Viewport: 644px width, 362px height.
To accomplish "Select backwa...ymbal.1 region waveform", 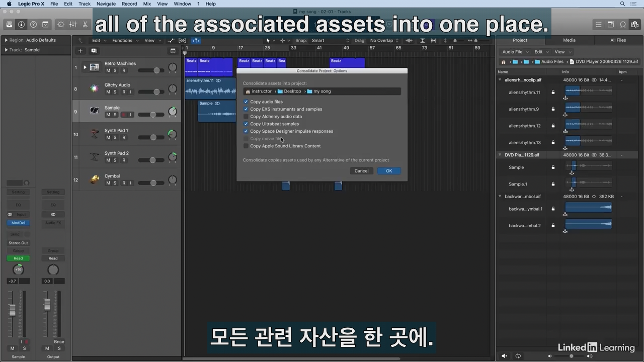I will pos(588,208).
